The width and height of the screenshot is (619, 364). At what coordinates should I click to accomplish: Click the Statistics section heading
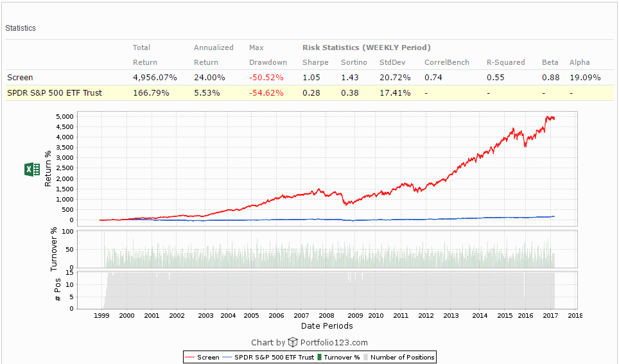[21, 28]
